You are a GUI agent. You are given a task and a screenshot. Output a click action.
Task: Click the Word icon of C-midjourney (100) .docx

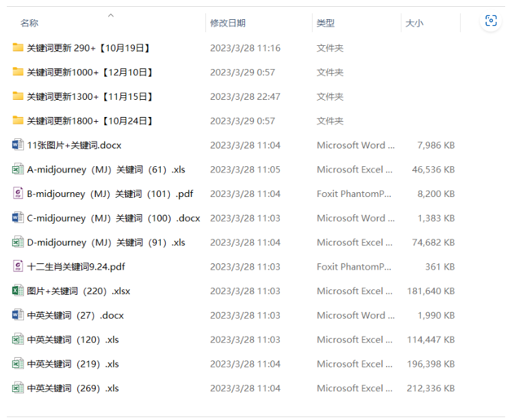click(18, 218)
